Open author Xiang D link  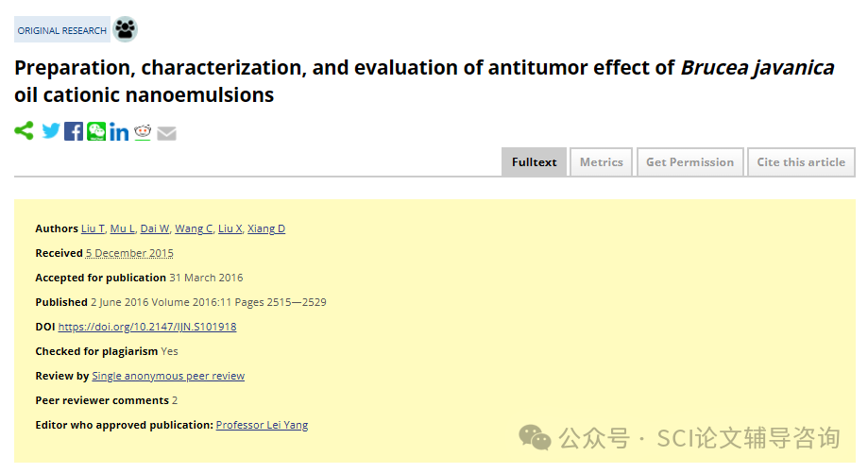tap(266, 228)
